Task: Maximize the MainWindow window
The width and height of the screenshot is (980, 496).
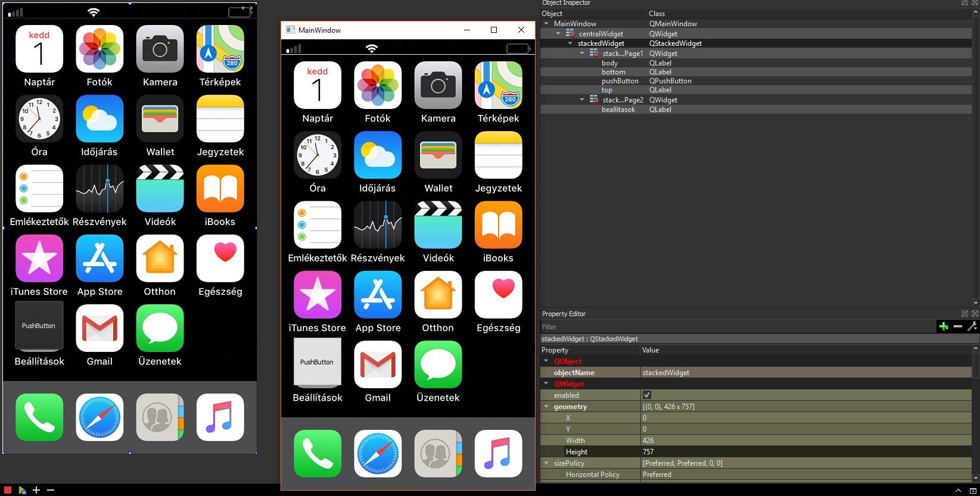Action: (494, 30)
